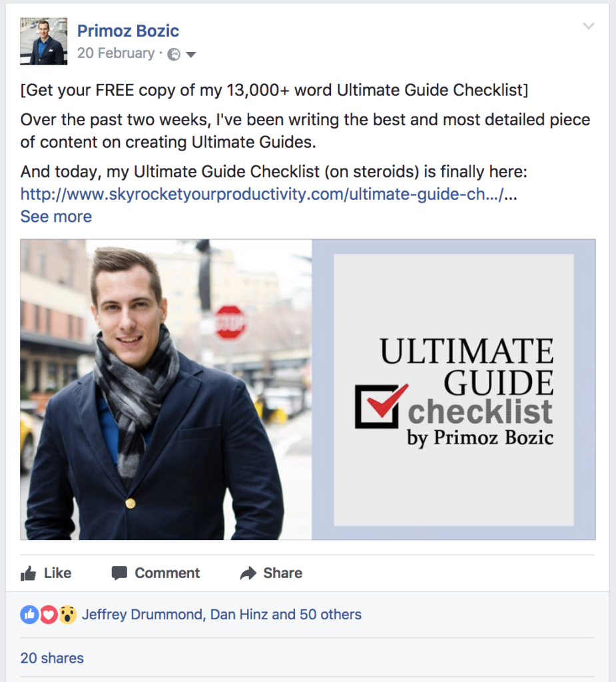Screen dimensions: 616x682
Task: Show the 50 others who reacted
Action: [330, 615]
